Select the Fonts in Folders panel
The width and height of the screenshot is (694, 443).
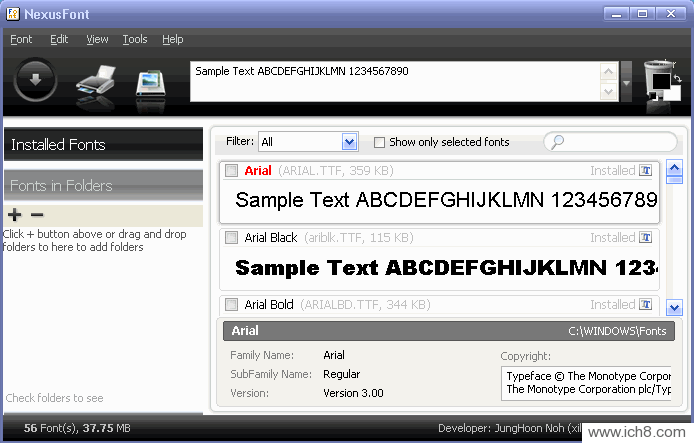pos(104,185)
